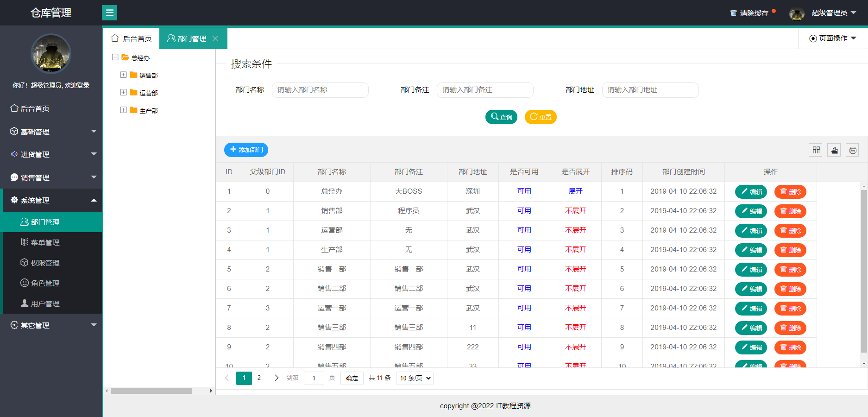Select the 销售部 folder icon

tap(133, 75)
